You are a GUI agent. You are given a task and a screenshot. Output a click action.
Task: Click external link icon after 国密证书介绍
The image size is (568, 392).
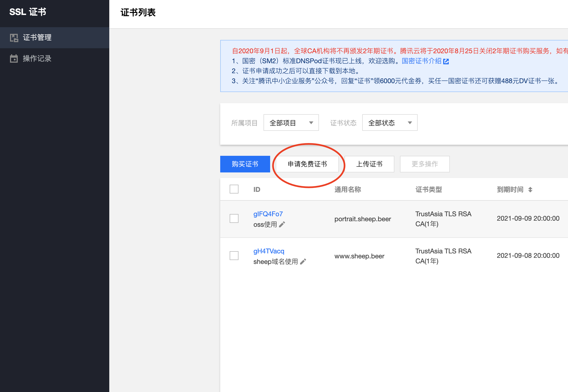pos(446,61)
